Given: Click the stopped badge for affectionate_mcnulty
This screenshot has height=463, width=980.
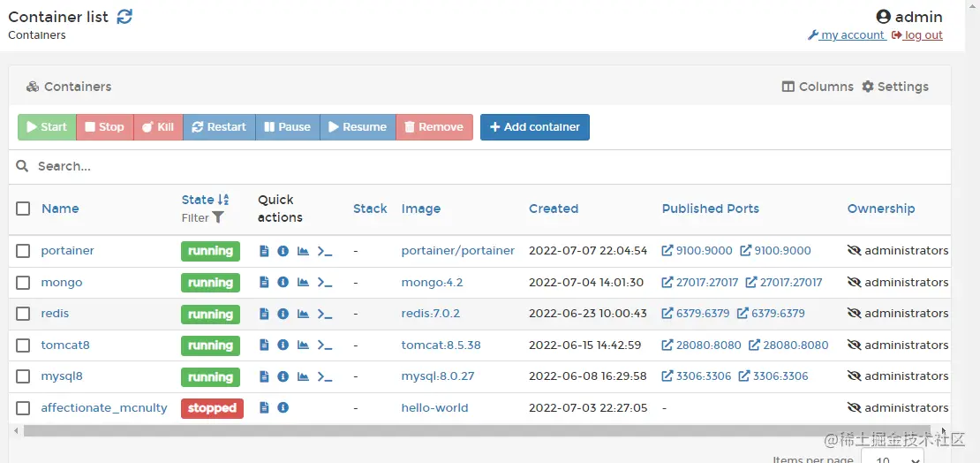Looking at the screenshot, I should click(213, 408).
